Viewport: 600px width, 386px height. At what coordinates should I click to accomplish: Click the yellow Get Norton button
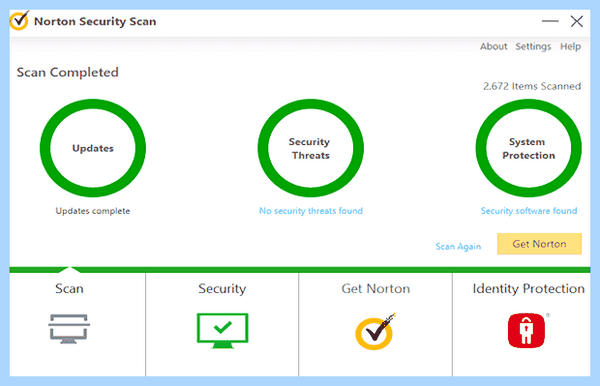(x=539, y=244)
